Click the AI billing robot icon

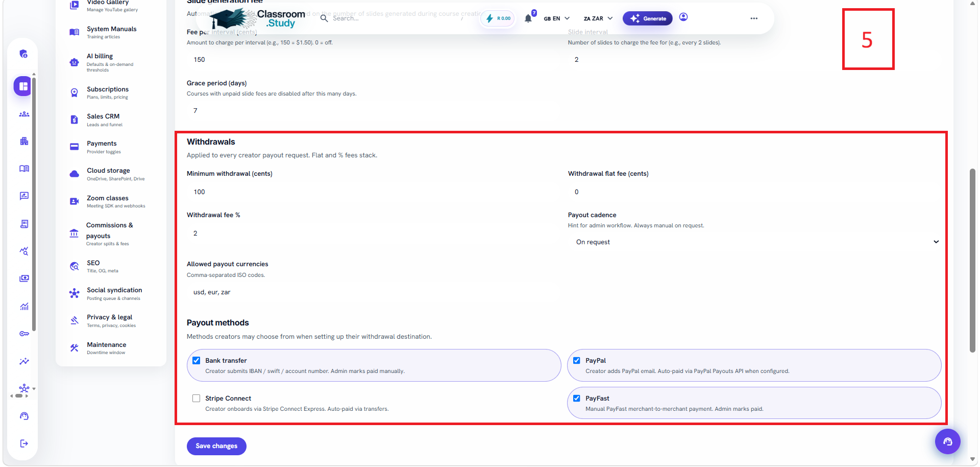(75, 62)
